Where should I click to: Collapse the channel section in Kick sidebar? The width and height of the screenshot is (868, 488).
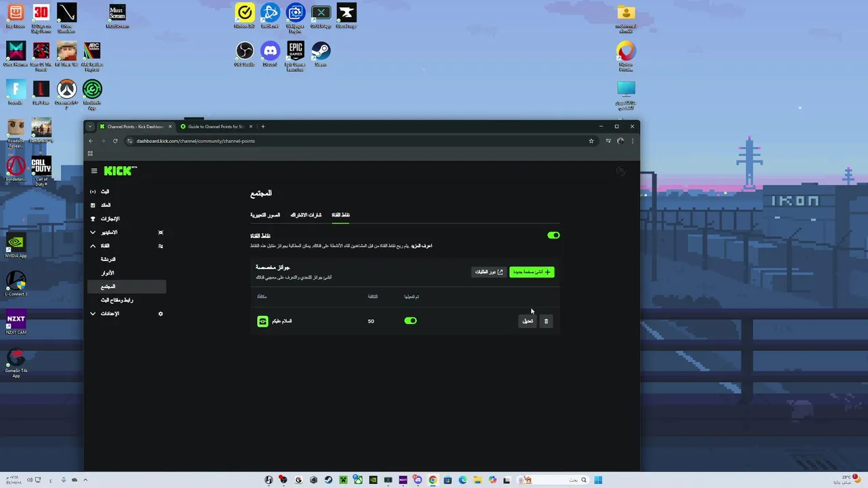[x=93, y=246]
